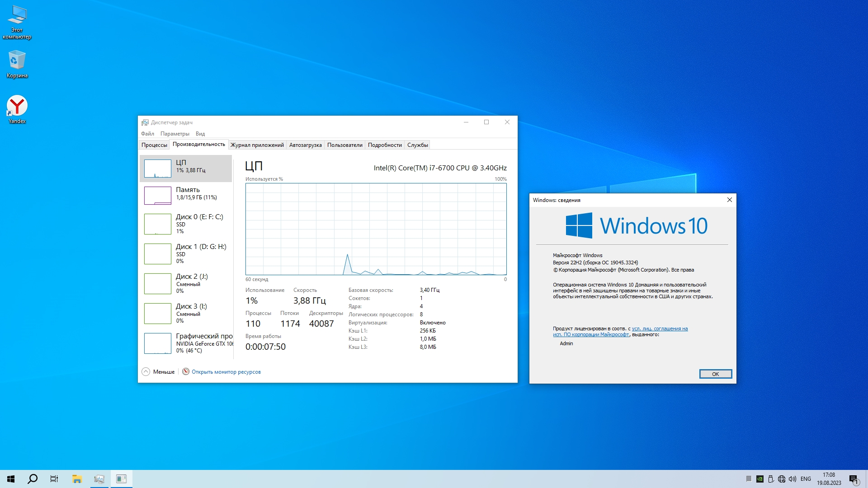The height and width of the screenshot is (488, 868).
Task: Click the Windows Start button
Action: (11, 479)
